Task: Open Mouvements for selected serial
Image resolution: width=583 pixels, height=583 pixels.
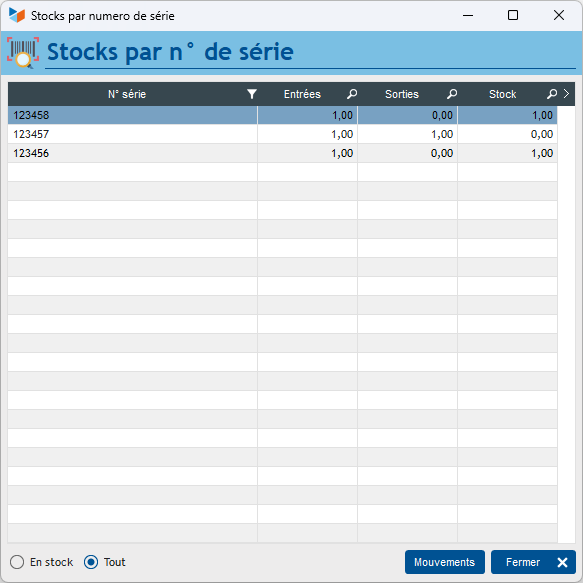Action: point(445,562)
